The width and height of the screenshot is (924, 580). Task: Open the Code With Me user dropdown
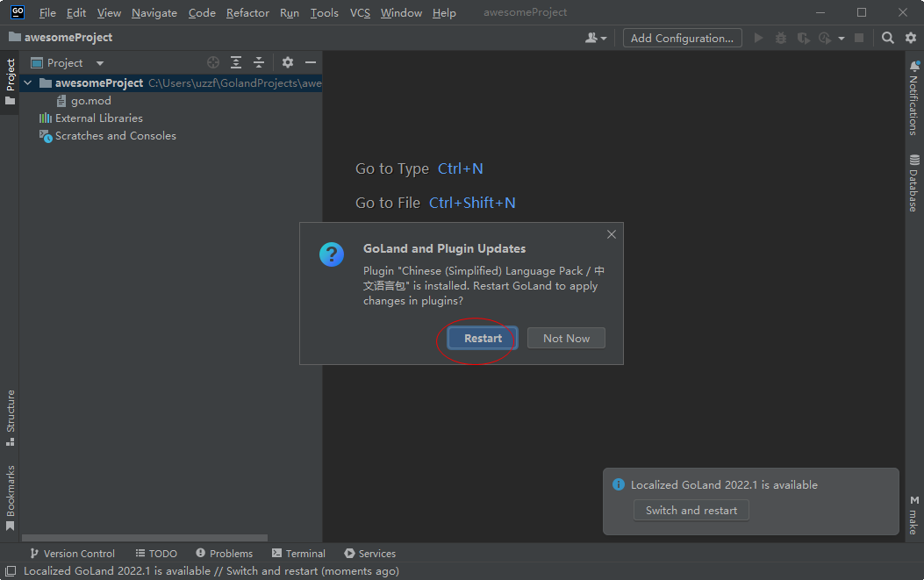pos(596,38)
